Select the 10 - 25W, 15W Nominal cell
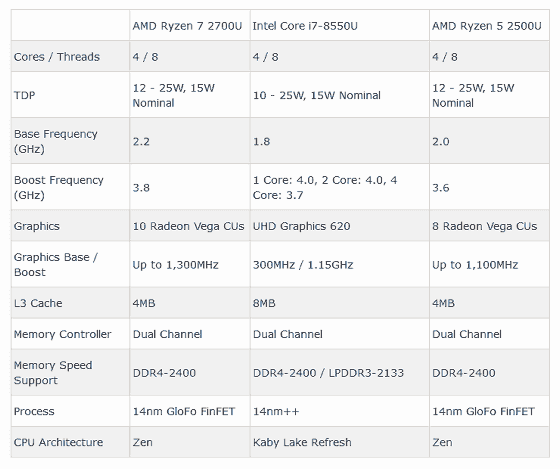560x469 pixels. pos(339,95)
